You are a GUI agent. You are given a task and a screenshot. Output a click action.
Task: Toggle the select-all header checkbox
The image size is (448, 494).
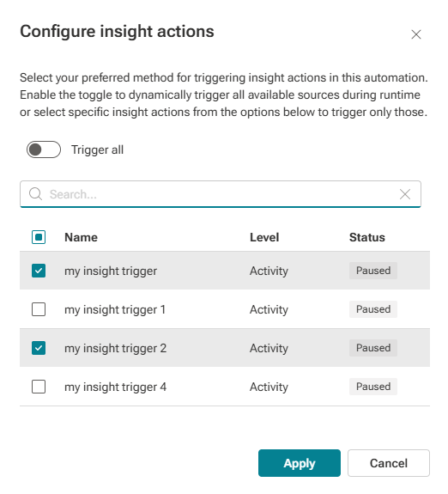click(x=39, y=237)
